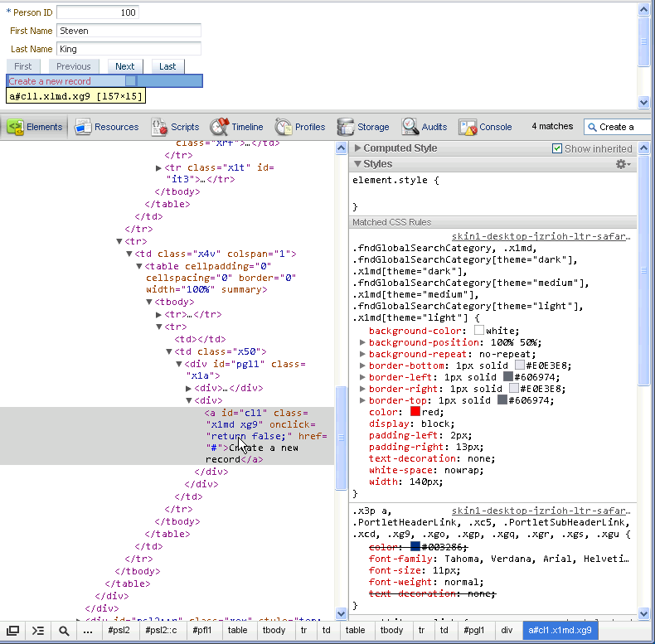This screenshot has width=655, height=644.
Task: Click the #606974 border-left swatch
Action: click(507, 377)
